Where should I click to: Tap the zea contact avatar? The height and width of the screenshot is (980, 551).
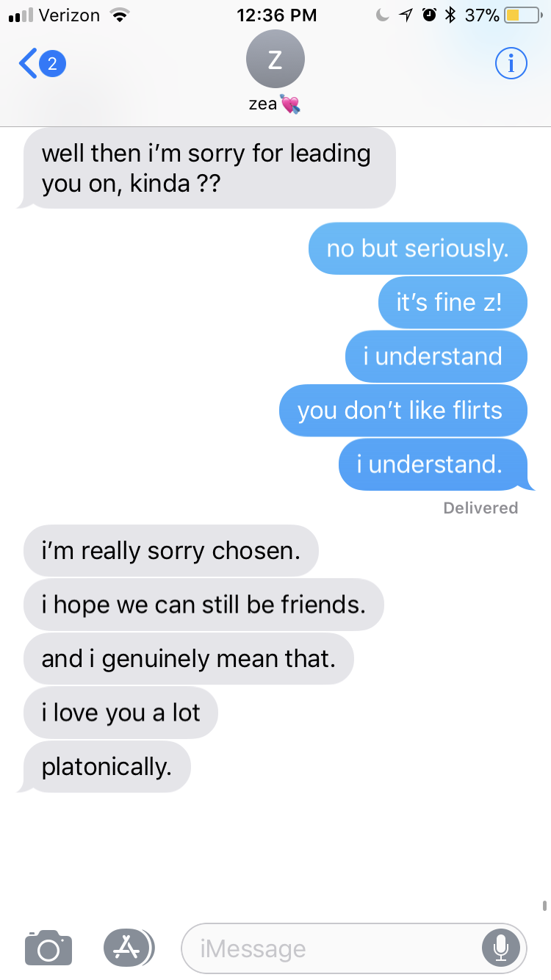coord(275,60)
